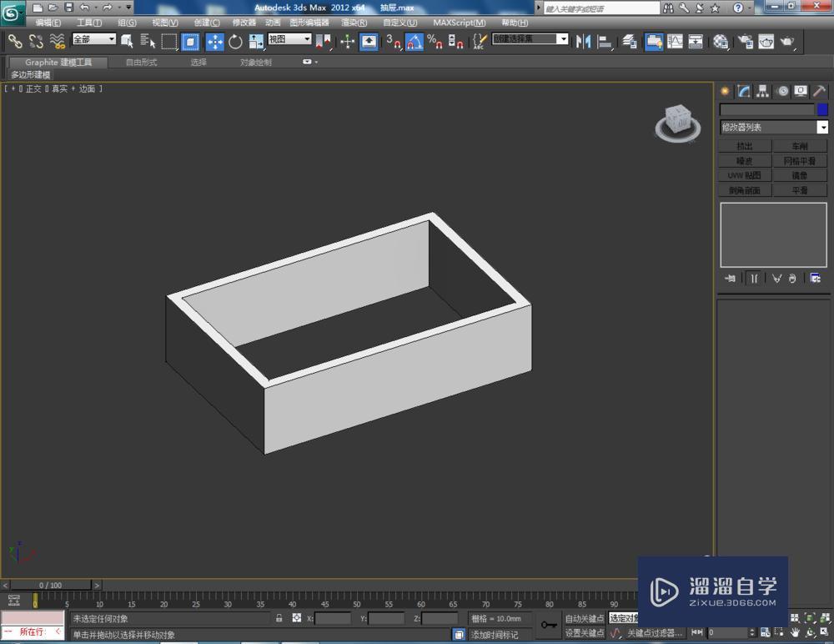Switch to the 自由形式 ribbon tab
This screenshot has height=644, width=834.
(x=142, y=62)
